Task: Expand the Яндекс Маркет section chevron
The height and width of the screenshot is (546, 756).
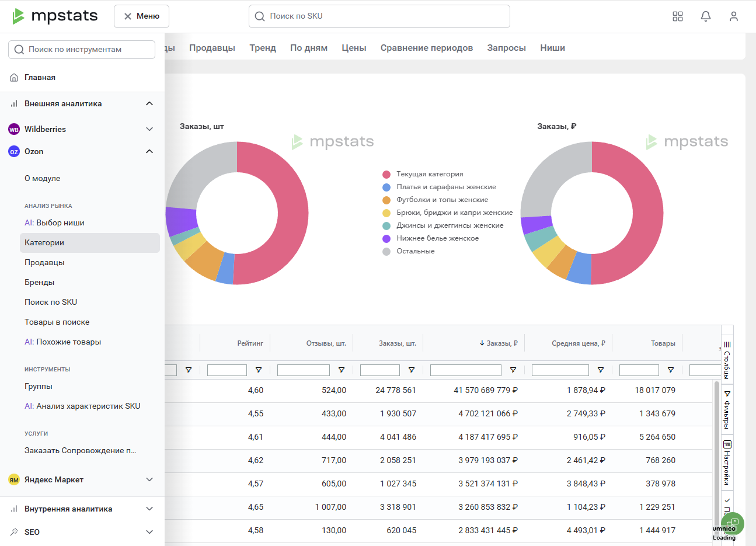Action: [x=149, y=479]
